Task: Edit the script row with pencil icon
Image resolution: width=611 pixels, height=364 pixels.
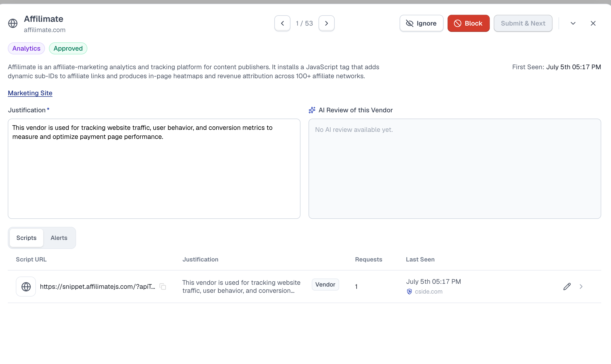Action: click(567, 287)
